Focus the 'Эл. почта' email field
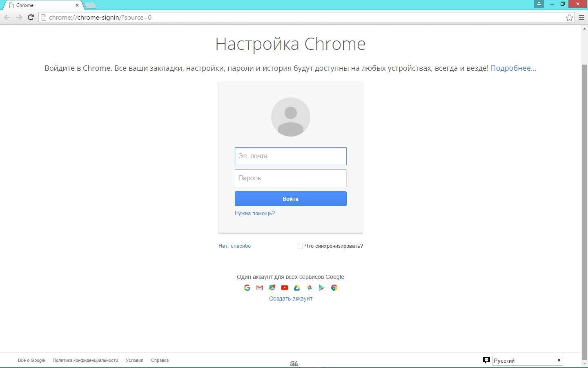The width and height of the screenshot is (588, 368). pos(291,156)
